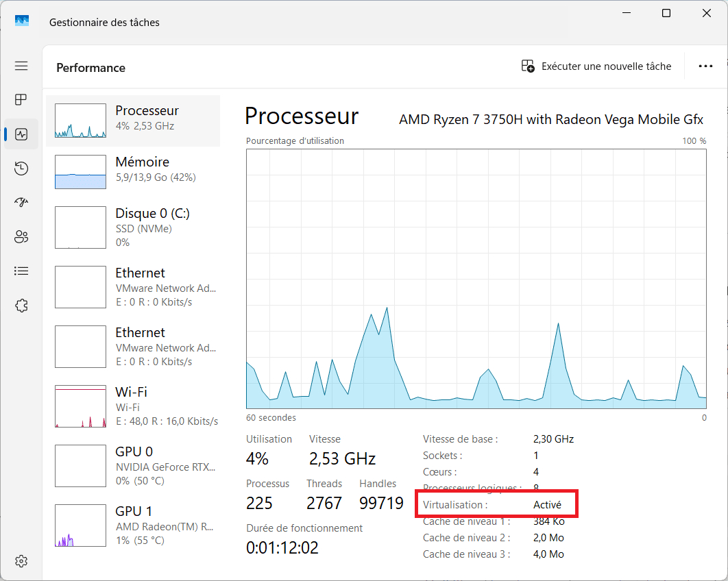The image size is (728, 581).
Task: Click the Mémoire mini graph thumbnail
Action: [x=80, y=172]
